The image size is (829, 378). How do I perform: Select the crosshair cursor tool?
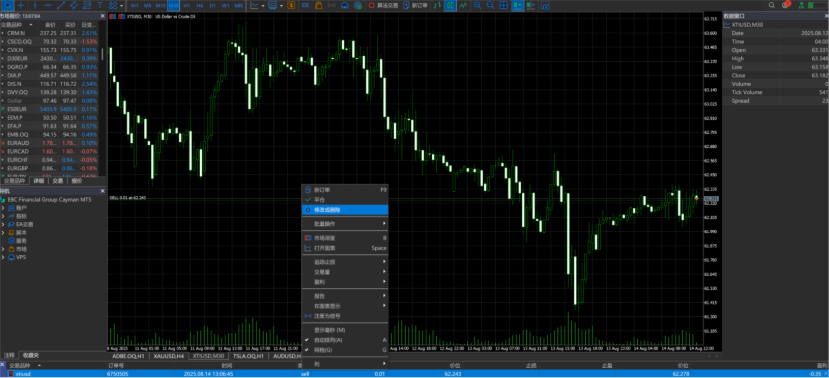(x=21, y=5)
